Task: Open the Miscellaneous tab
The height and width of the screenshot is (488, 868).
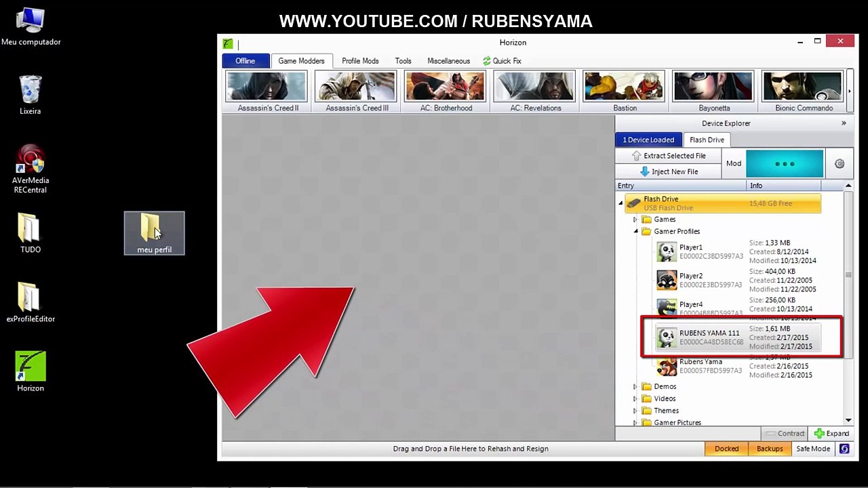Action: (x=448, y=61)
